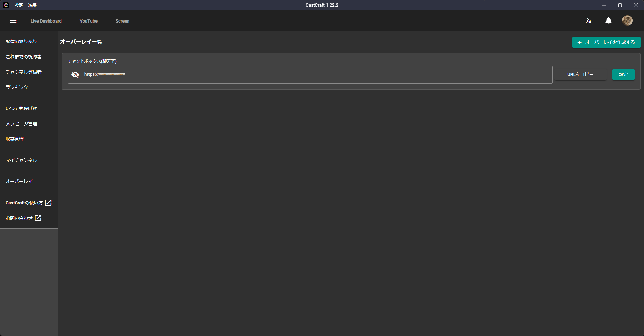The image size is (644, 336).
Task: Click the オーバーレイを作成する button
Action: click(606, 42)
